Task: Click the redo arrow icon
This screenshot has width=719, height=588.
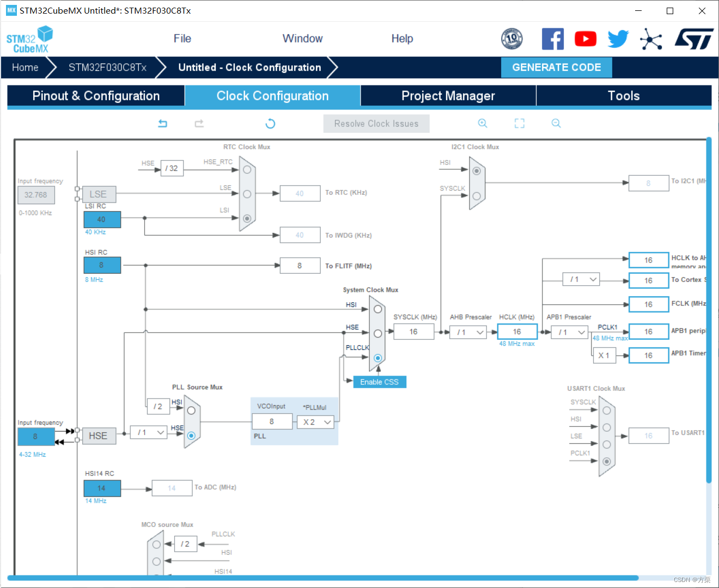Action: 199,124
